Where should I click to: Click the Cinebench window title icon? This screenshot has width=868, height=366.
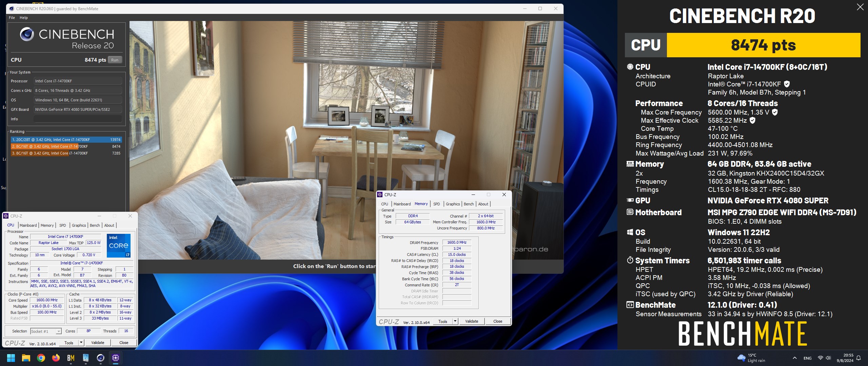11,8
